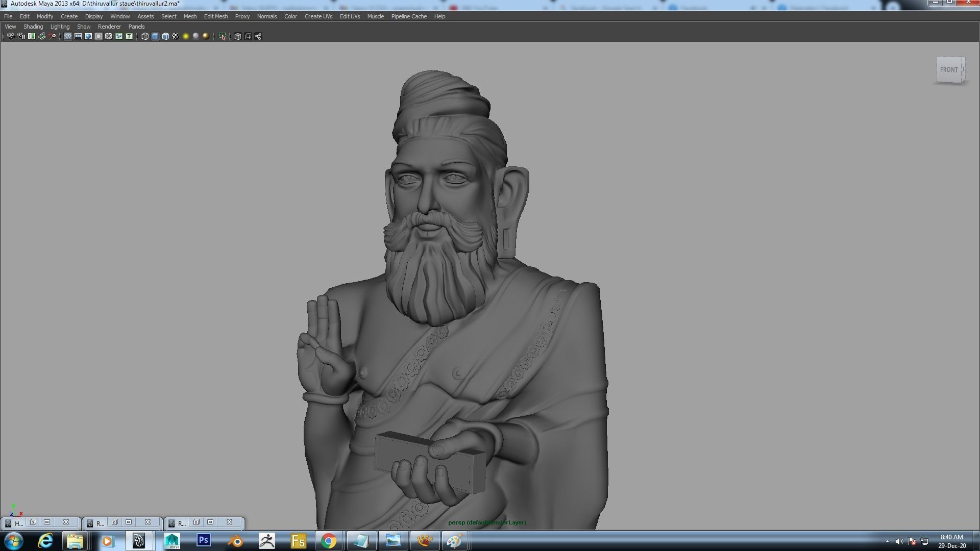Click the XRay Active Components icon
The image size is (980, 551).
pyautogui.click(x=248, y=36)
